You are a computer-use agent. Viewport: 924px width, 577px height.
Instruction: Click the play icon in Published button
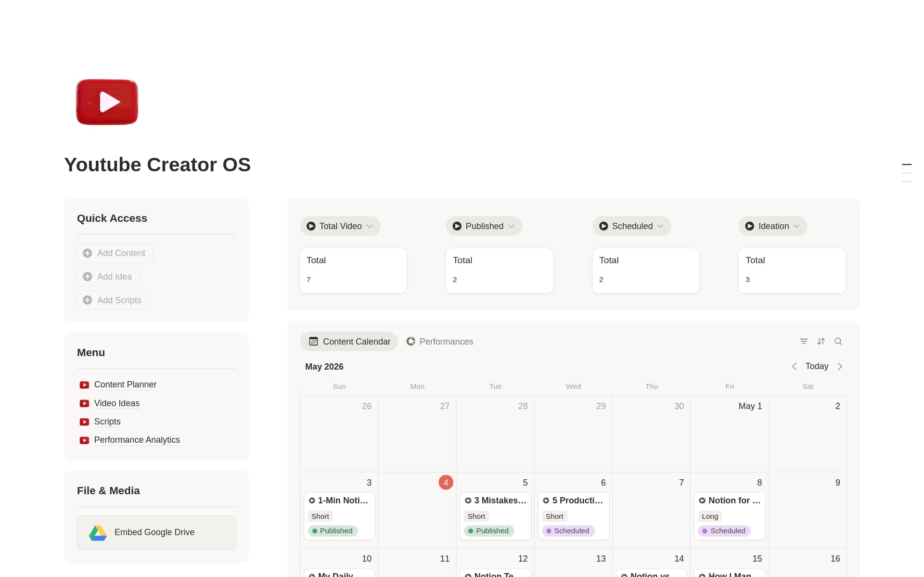tap(457, 226)
